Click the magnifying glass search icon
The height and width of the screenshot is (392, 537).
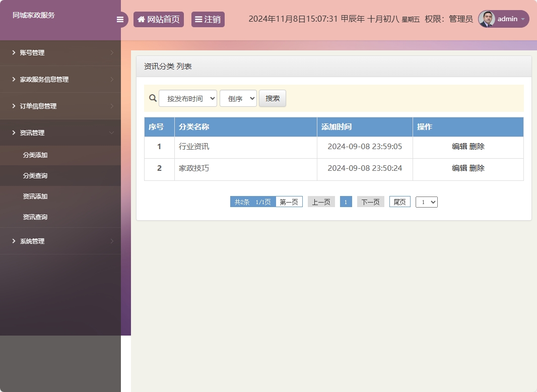(x=152, y=98)
